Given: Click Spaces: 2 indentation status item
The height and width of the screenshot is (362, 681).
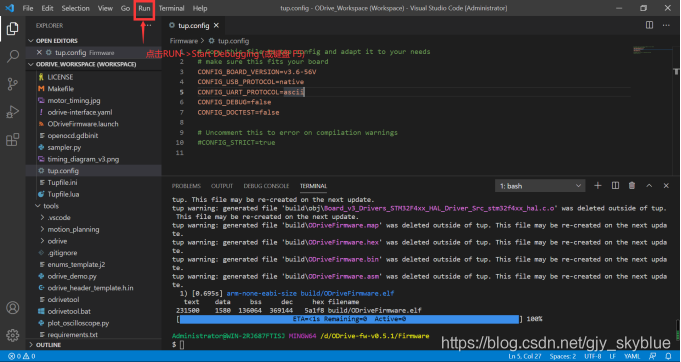Looking at the screenshot, I should tap(562, 356).
